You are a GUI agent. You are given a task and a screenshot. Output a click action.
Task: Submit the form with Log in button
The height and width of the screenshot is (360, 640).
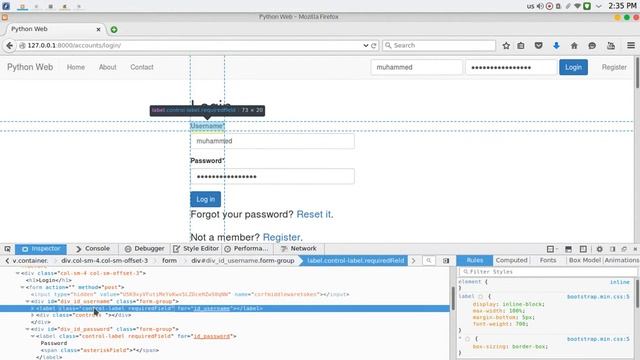coord(205,199)
